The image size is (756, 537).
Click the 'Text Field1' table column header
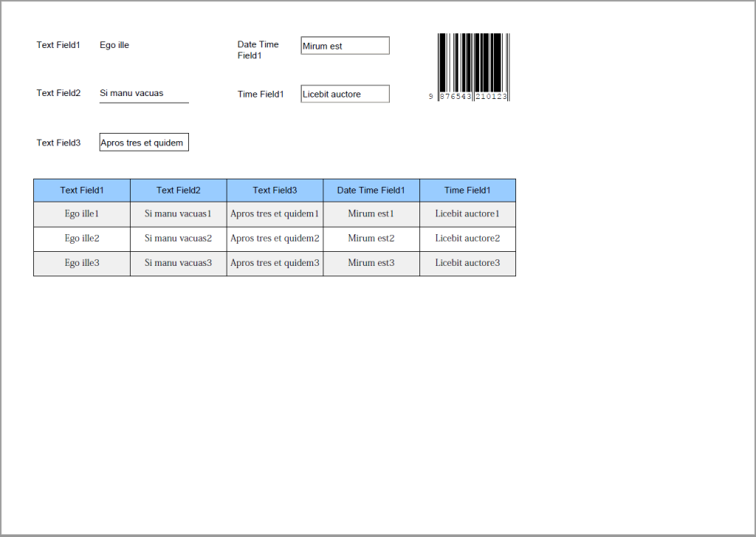[82, 190]
